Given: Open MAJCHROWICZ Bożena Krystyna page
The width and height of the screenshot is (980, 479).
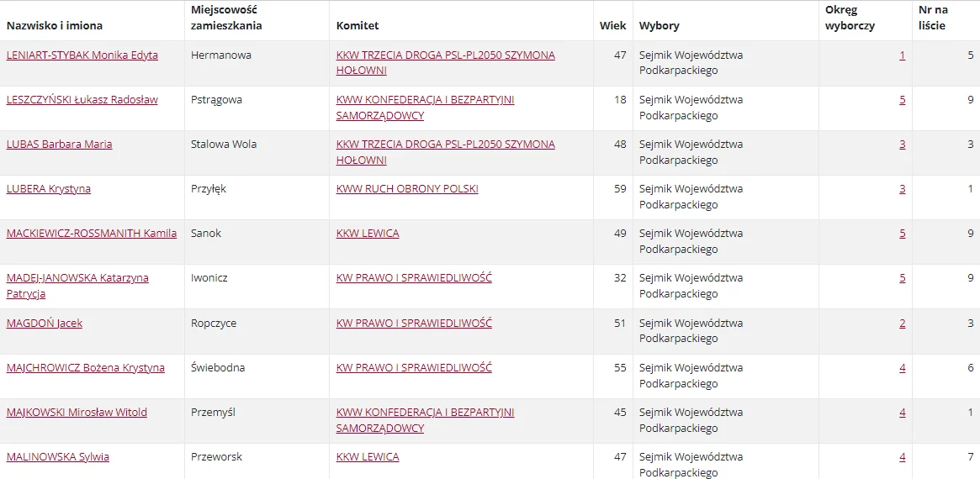Looking at the screenshot, I should pos(86,368).
